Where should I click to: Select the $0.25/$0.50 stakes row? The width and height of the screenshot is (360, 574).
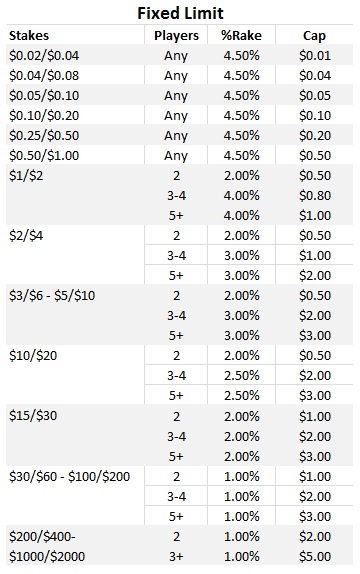click(179, 135)
